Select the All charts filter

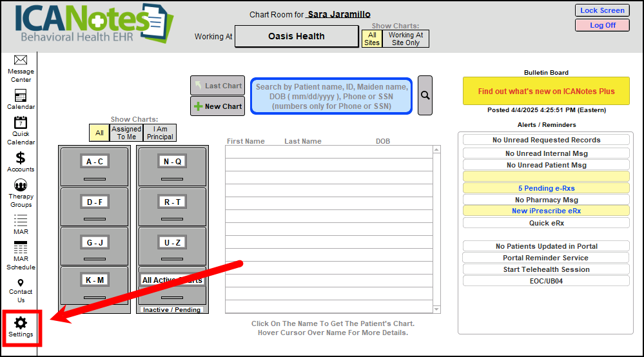(x=99, y=133)
